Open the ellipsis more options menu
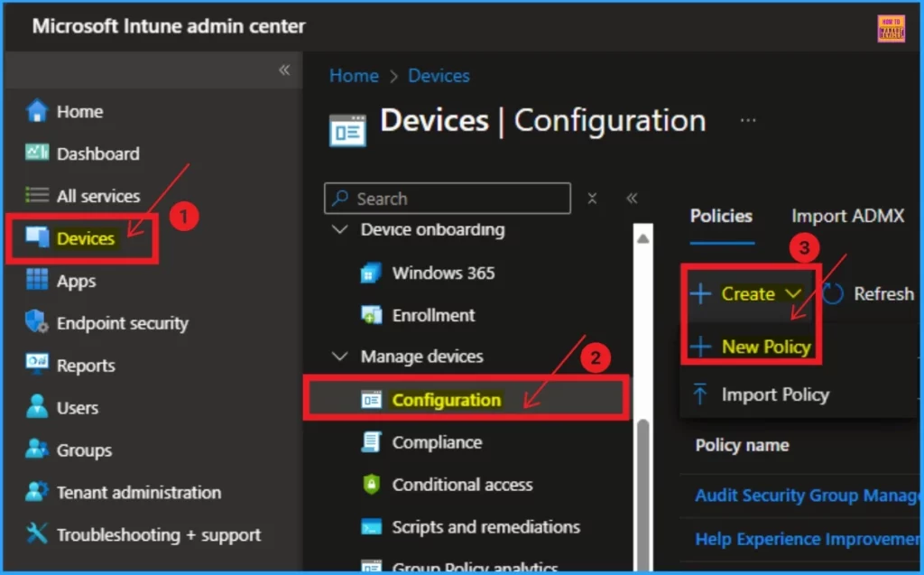This screenshot has width=924, height=575. tap(748, 120)
